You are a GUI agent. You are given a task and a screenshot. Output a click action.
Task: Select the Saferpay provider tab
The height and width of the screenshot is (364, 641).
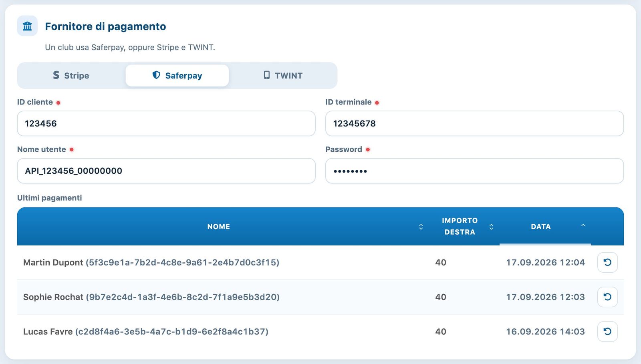[177, 75]
